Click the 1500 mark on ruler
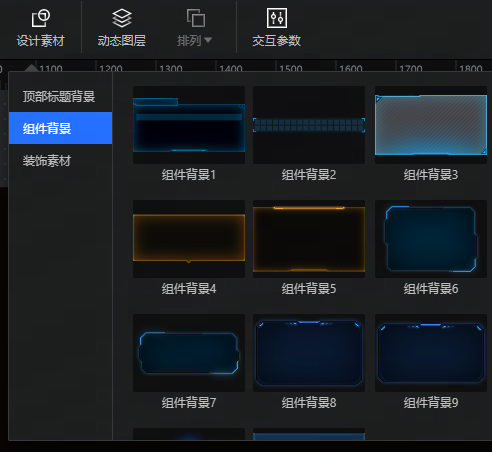The height and width of the screenshot is (452, 492). tap(291, 68)
